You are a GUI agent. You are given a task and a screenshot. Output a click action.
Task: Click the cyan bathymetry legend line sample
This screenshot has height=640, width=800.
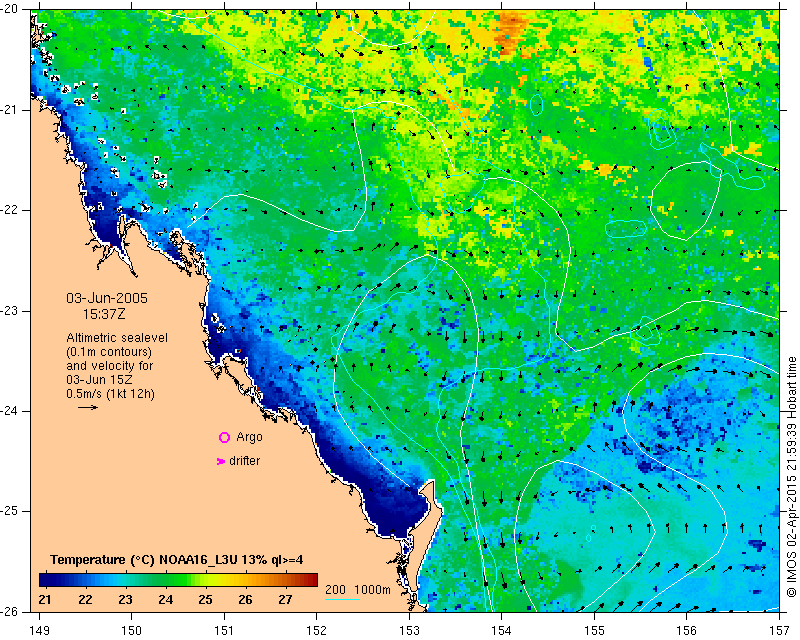click(x=342, y=599)
